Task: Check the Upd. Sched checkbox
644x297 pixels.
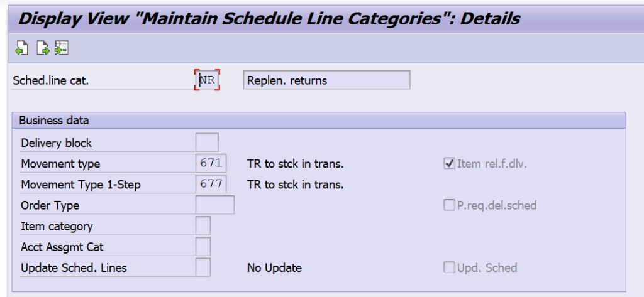Action: coord(449,268)
